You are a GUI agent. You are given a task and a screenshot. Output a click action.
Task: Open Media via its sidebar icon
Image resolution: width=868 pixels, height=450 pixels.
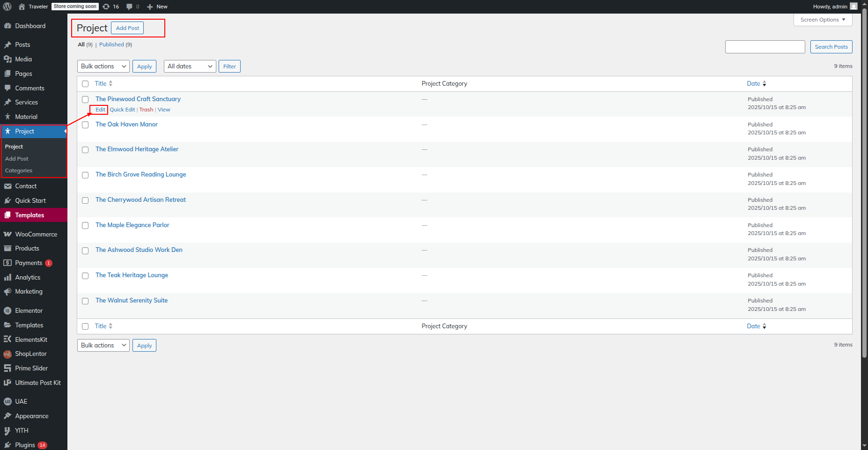7,59
